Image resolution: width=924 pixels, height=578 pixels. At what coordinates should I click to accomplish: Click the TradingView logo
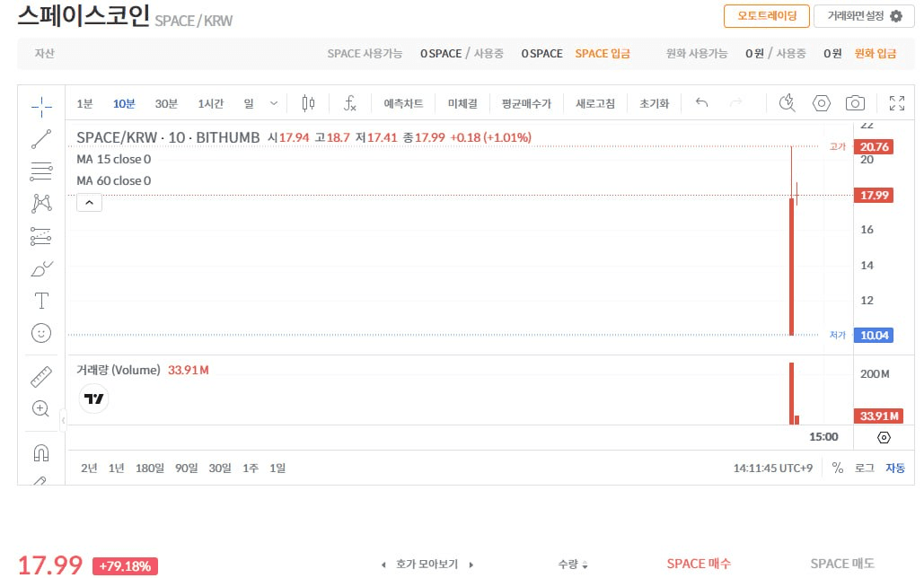[x=93, y=398]
